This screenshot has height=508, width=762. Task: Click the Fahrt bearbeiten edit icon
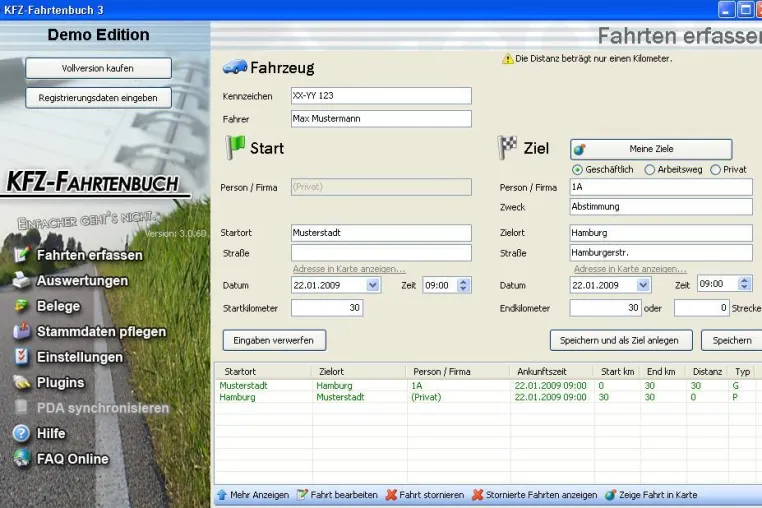[302, 495]
